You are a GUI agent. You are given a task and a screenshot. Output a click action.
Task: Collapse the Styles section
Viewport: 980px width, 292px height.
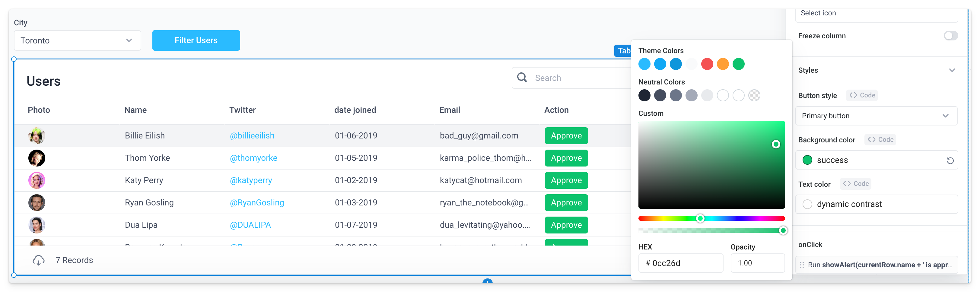(x=952, y=70)
